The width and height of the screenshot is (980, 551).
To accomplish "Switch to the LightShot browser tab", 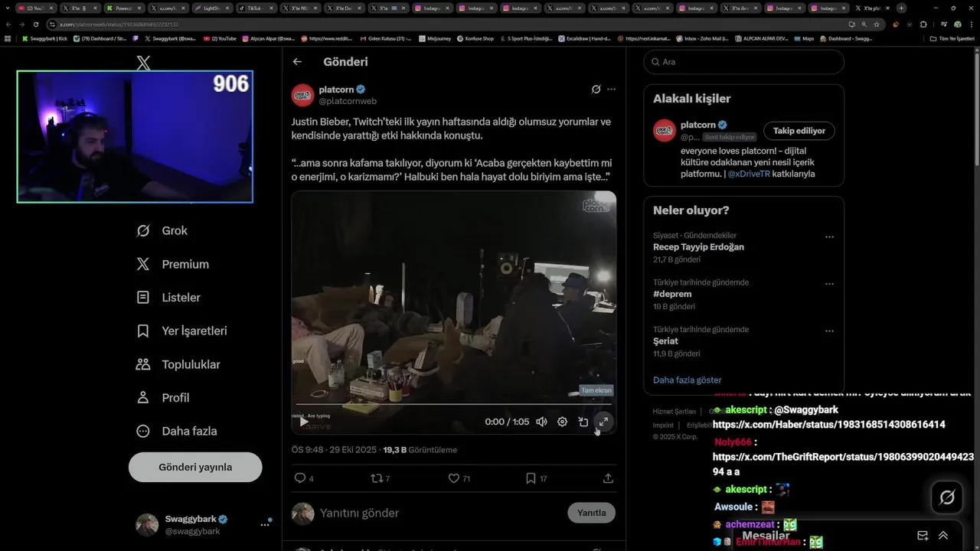I will pos(212,8).
